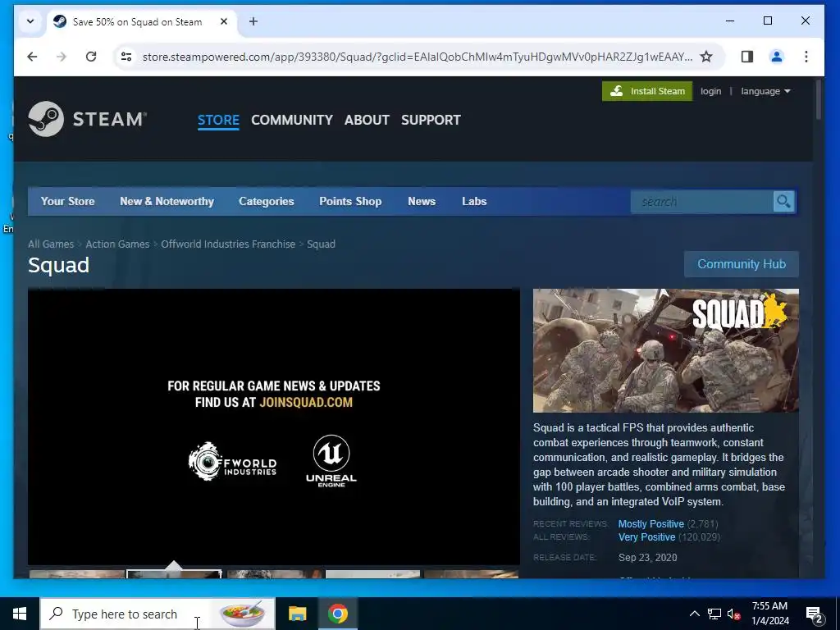The image size is (840, 630).
Task: Expand the language dropdown
Action: coord(765,91)
